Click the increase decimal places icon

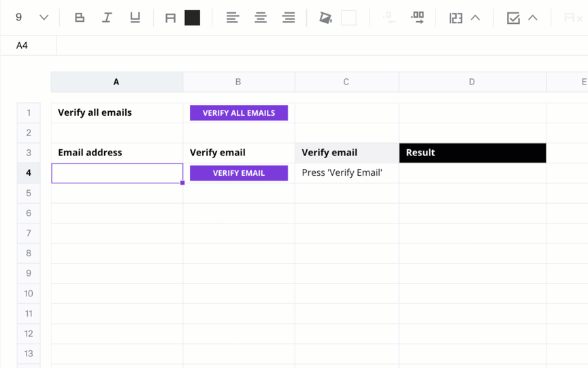(417, 18)
